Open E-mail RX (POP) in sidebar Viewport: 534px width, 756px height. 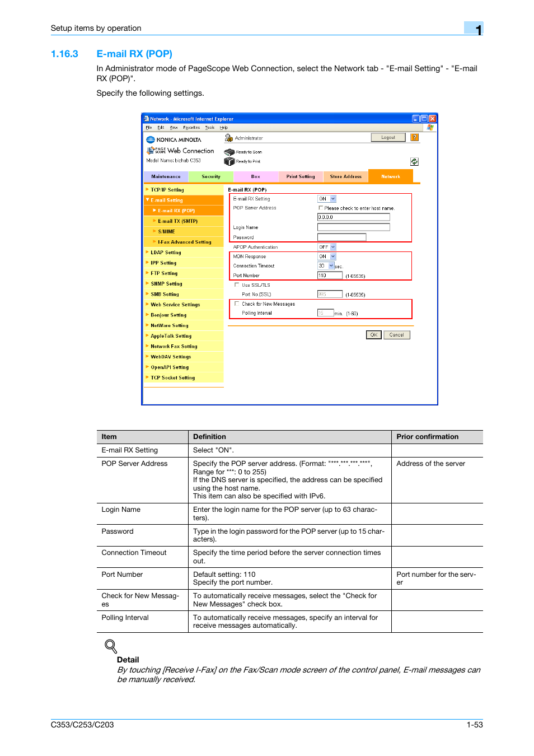pos(184,211)
